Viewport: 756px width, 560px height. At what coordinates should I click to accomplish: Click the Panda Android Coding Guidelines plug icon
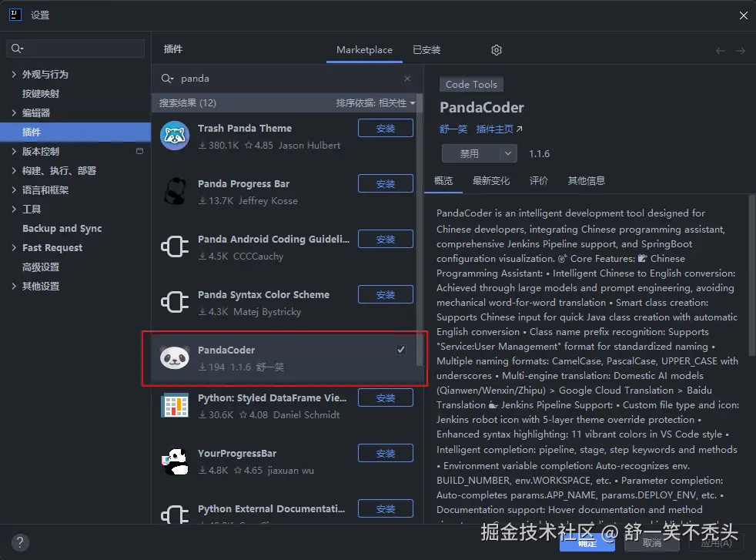pos(175,246)
